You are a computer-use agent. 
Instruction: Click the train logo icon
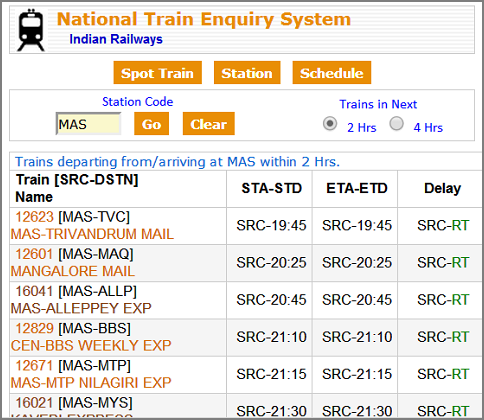pos(31,30)
